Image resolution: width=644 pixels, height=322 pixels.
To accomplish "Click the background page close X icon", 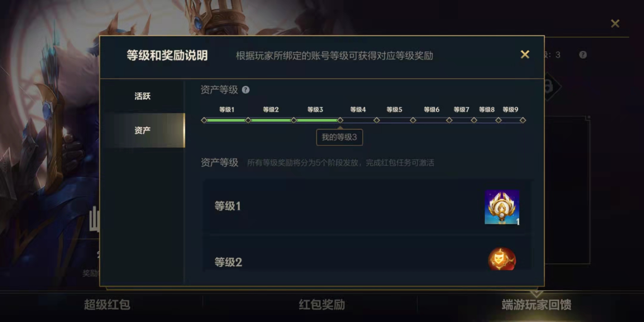I will (615, 24).
